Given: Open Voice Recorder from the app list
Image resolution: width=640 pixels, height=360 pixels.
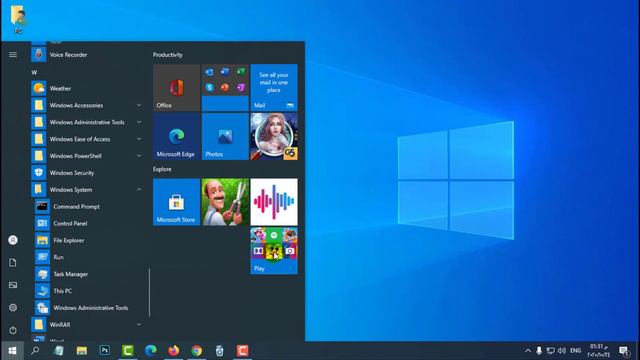Looking at the screenshot, I should tap(87, 55).
